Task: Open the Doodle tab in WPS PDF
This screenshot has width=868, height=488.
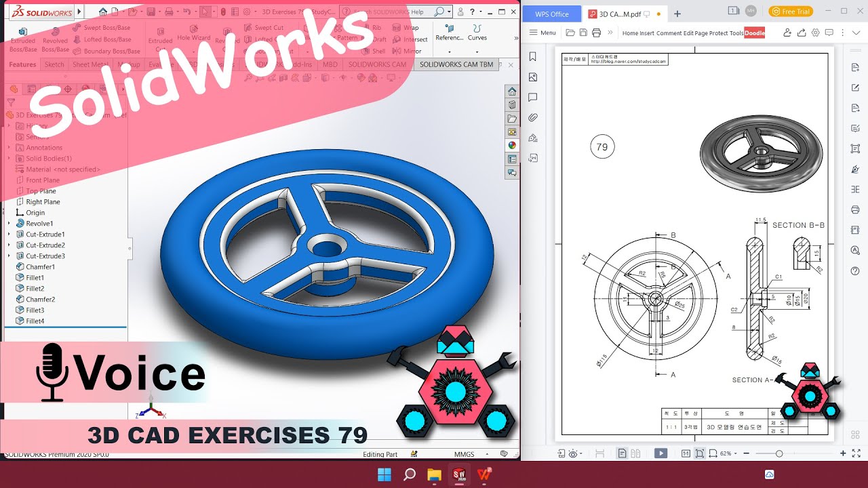Action: pos(755,33)
